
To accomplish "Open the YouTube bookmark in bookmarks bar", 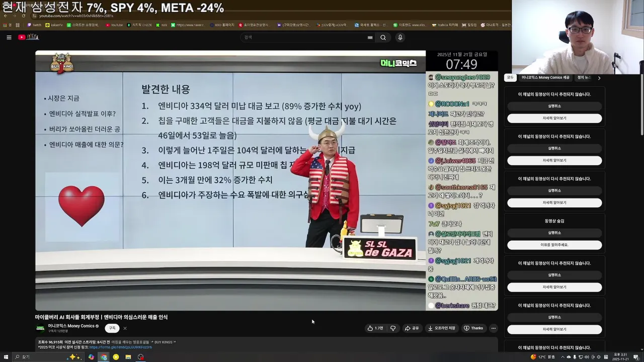I will tap(114, 25).
